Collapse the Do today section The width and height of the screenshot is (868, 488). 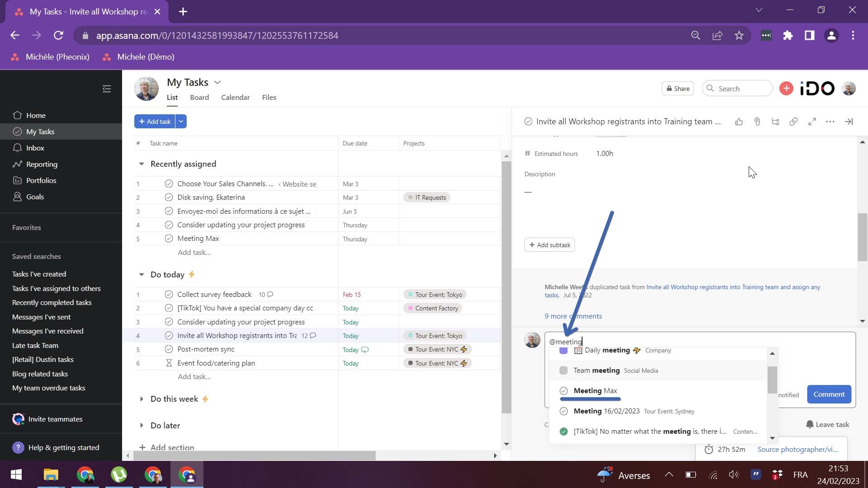(142, 274)
